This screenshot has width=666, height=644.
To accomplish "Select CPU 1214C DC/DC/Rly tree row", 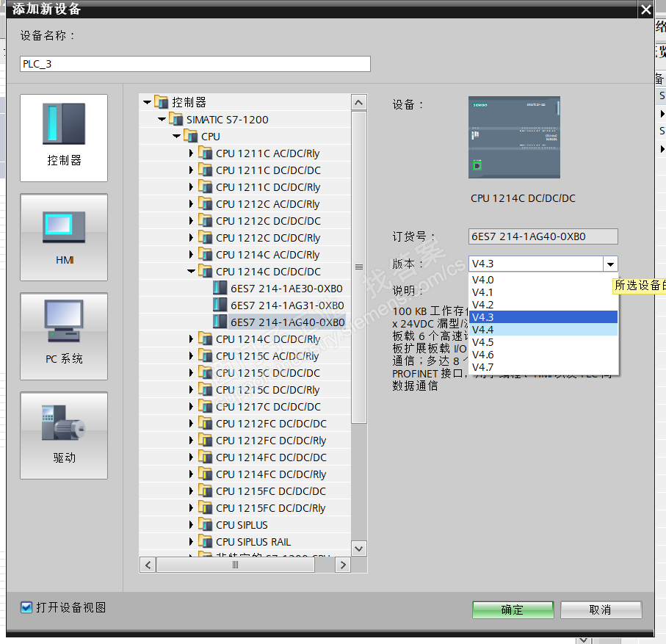I will (x=245, y=339).
